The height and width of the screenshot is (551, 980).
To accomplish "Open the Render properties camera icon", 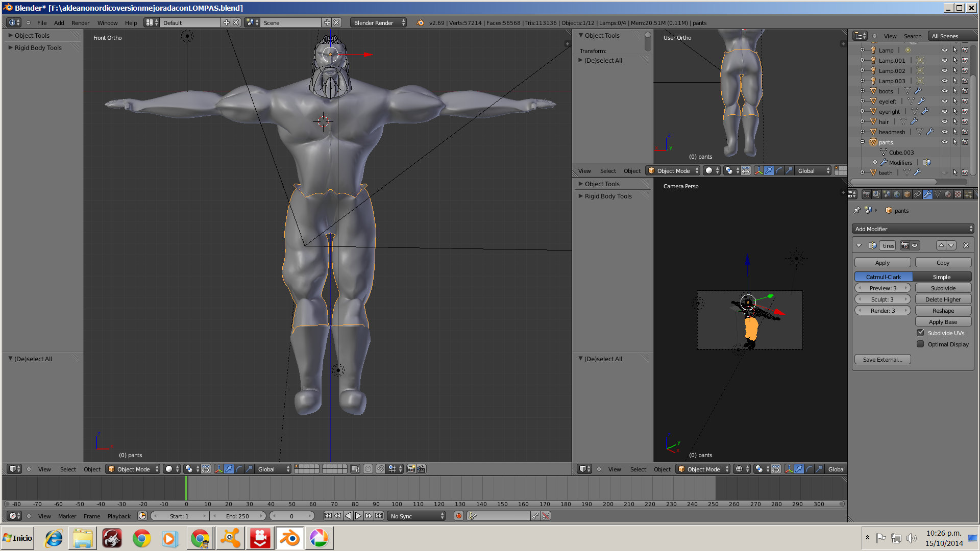I will (867, 194).
